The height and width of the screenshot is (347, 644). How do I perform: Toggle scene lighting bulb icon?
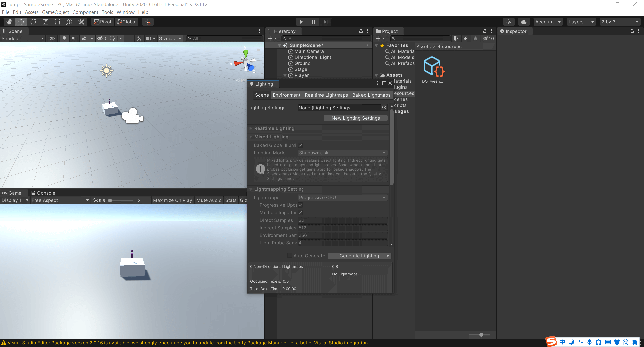[64, 38]
